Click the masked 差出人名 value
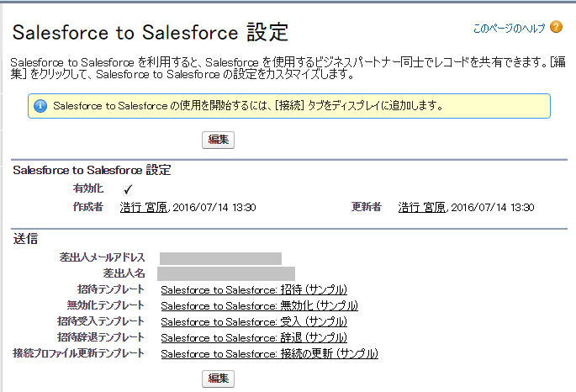 226,273
